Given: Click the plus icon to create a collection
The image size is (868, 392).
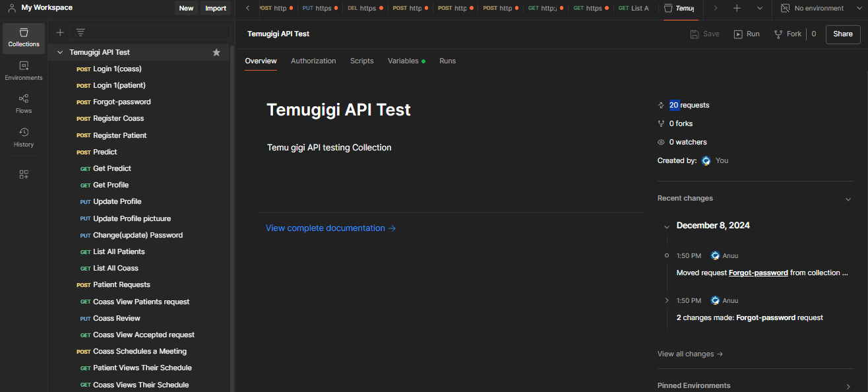Looking at the screenshot, I should (x=60, y=32).
